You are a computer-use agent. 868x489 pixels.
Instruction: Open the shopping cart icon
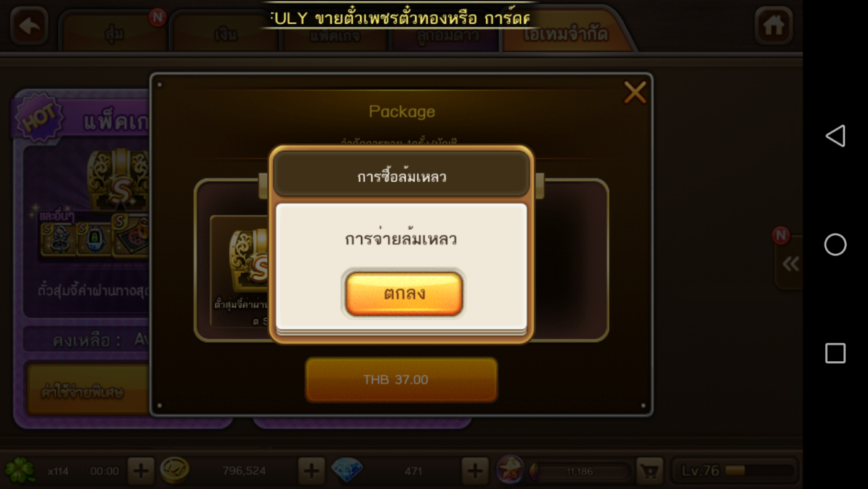(650, 472)
